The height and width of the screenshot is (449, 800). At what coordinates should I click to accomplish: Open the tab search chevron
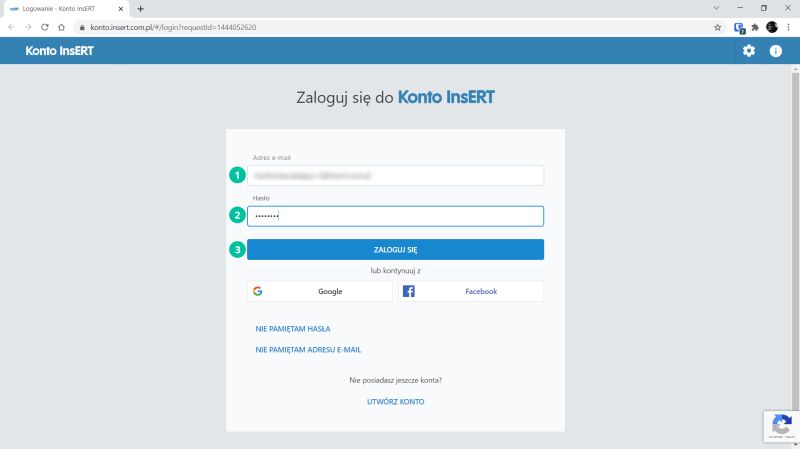(x=716, y=8)
